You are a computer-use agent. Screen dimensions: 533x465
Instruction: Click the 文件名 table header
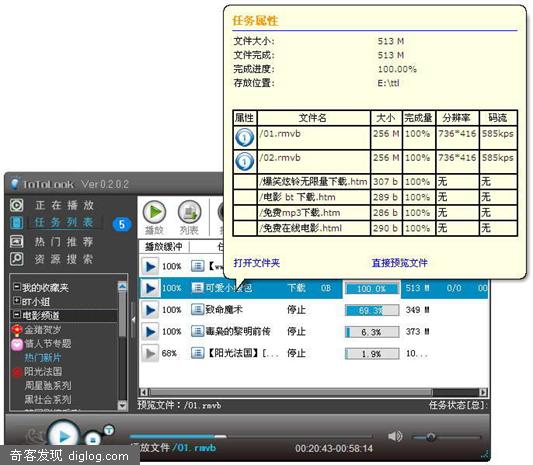click(x=313, y=118)
